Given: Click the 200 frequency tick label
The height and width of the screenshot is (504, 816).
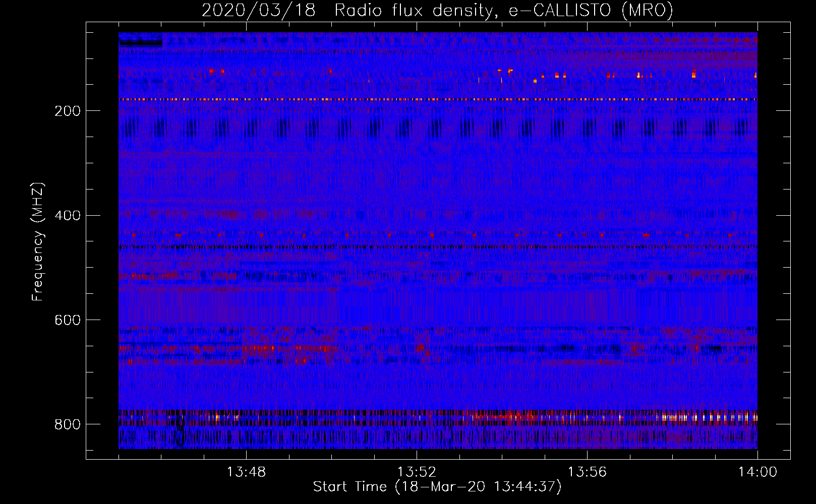Looking at the screenshot, I should tap(68, 111).
